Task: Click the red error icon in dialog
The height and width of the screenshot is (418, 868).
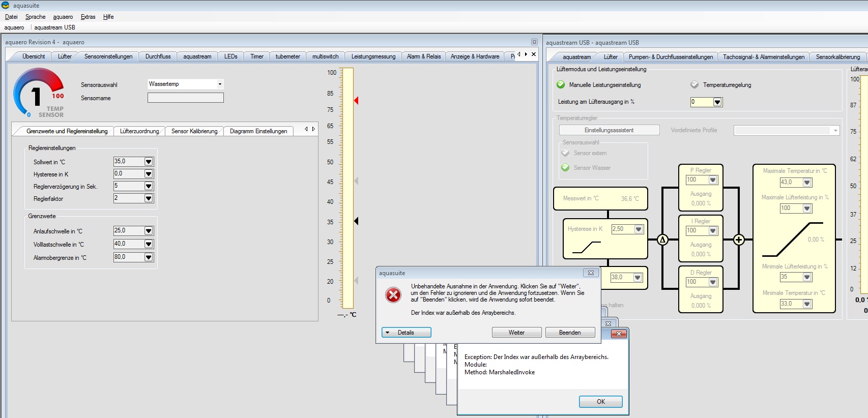Action: [x=393, y=295]
